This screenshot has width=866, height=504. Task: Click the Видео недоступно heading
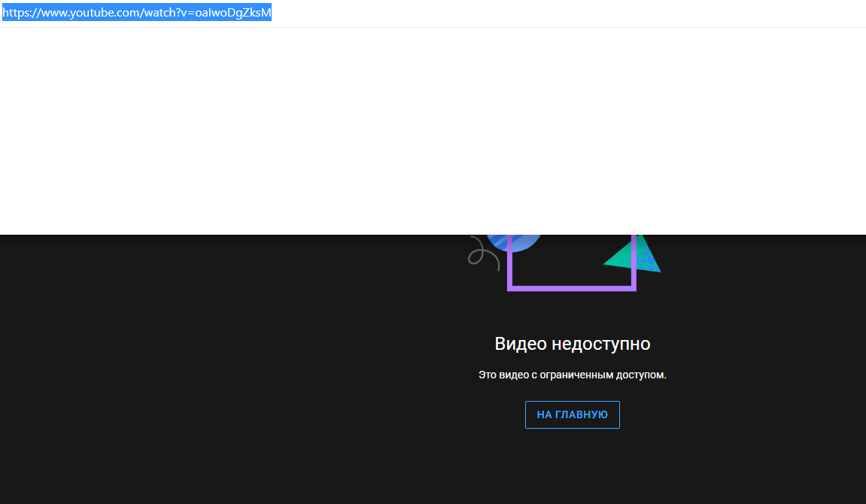pyautogui.click(x=573, y=343)
